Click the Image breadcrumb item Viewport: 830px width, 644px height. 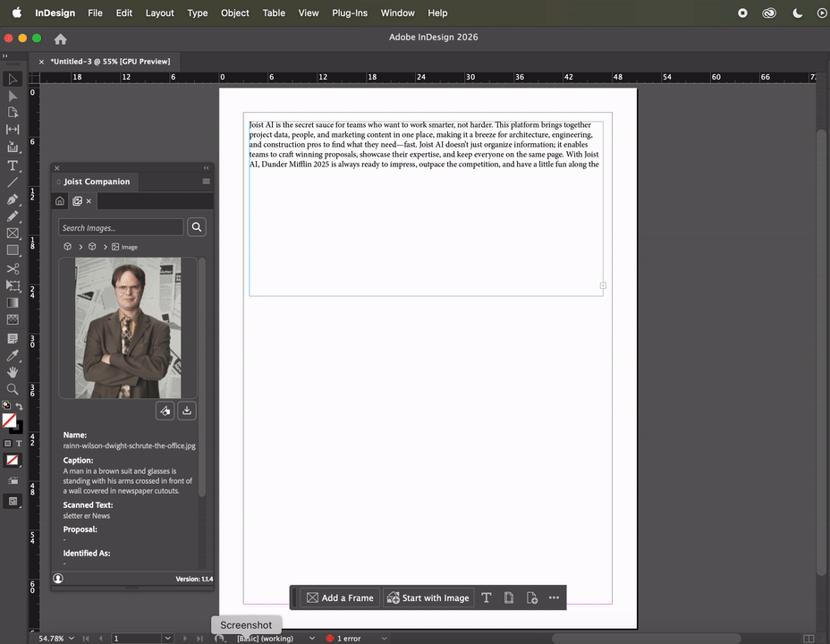pyautogui.click(x=125, y=247)
